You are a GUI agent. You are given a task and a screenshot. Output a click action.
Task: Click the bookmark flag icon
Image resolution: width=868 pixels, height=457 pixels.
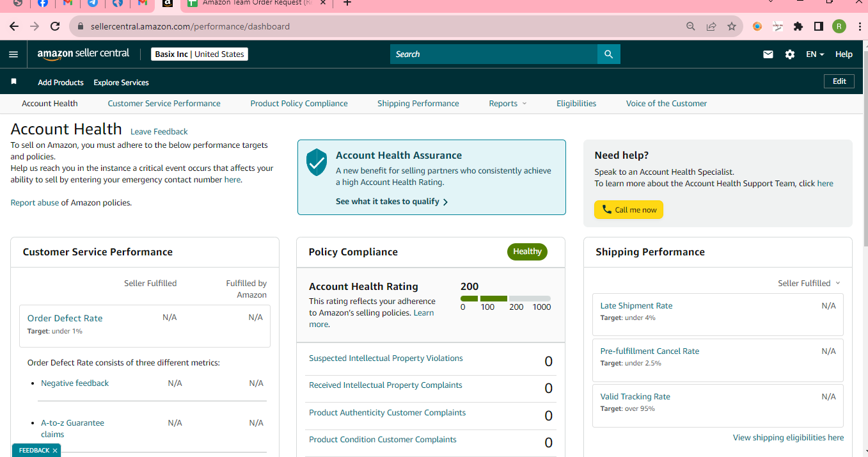13,82
